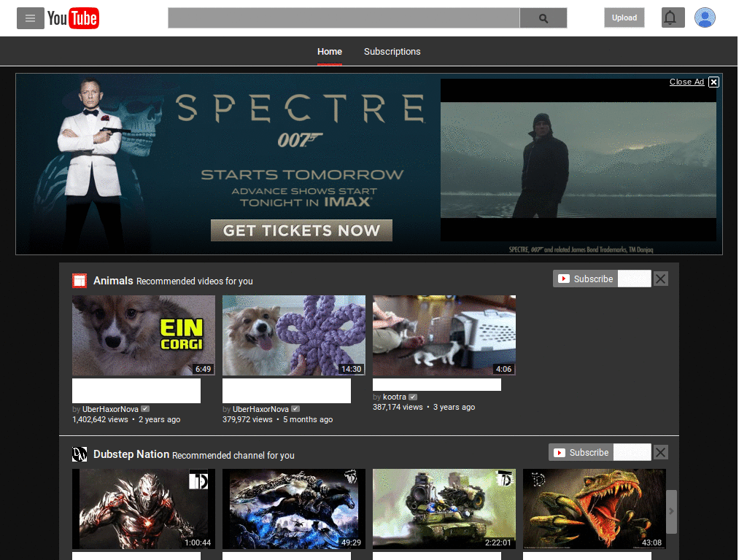Screen dimensions: 747x560
Task: Open the Animals section title
Action: point(113,281)
